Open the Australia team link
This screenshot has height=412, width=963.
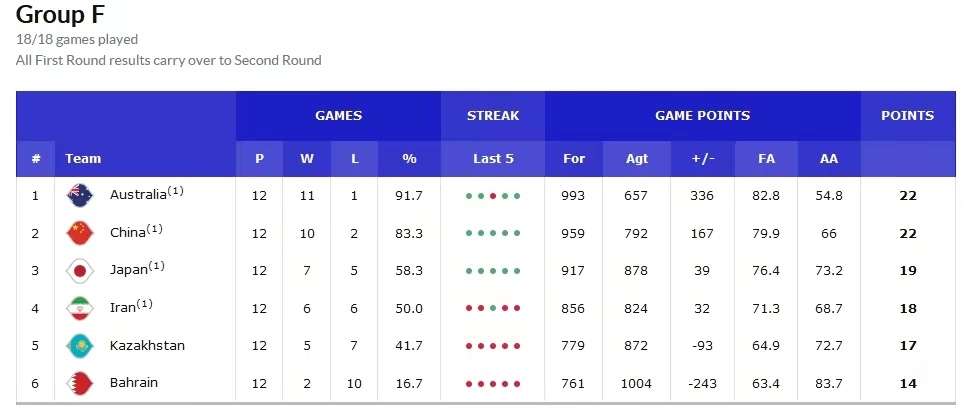click(x=138, y=195)
